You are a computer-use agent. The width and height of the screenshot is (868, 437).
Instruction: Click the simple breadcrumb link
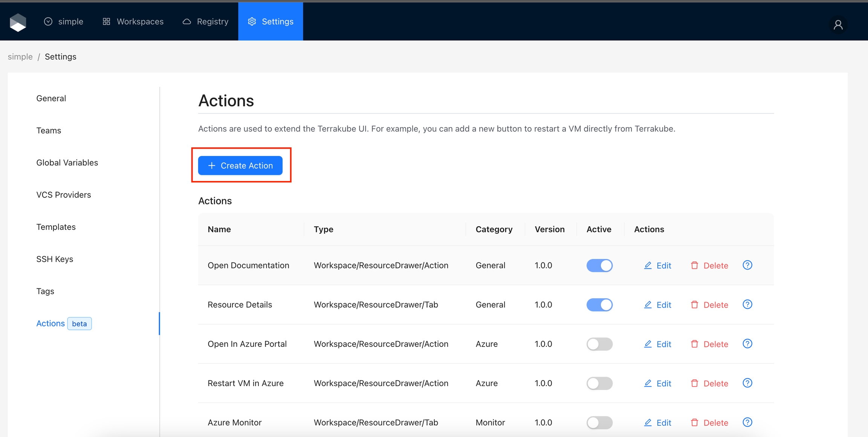[x=20, y=57]
